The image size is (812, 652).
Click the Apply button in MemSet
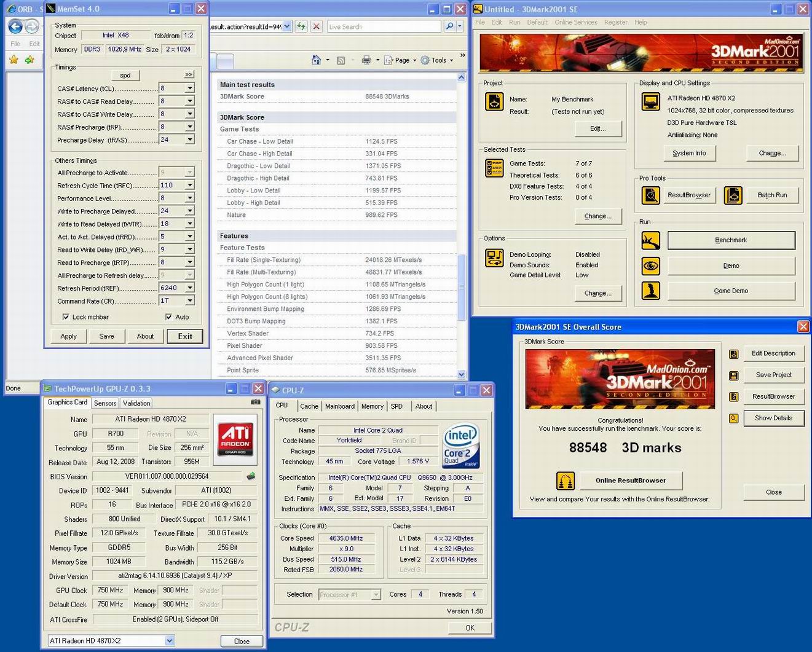pyautogui.click(x=69, y=336)
